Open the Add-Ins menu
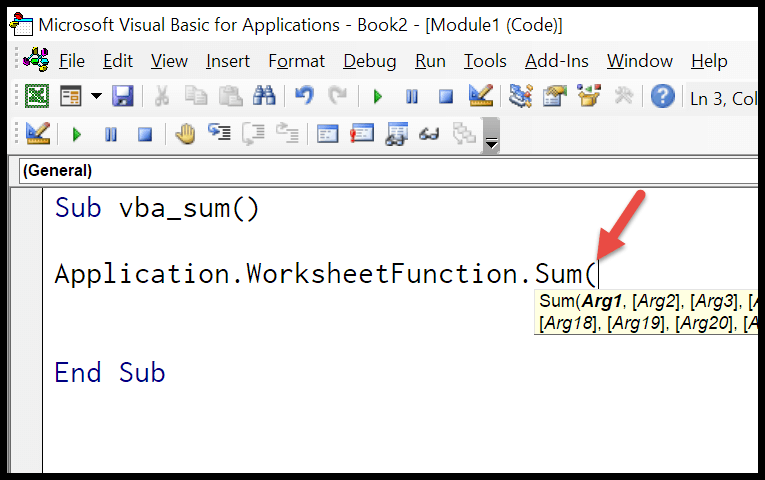Image resolution: width=765 pixels, height=480 pixels. 556,61
